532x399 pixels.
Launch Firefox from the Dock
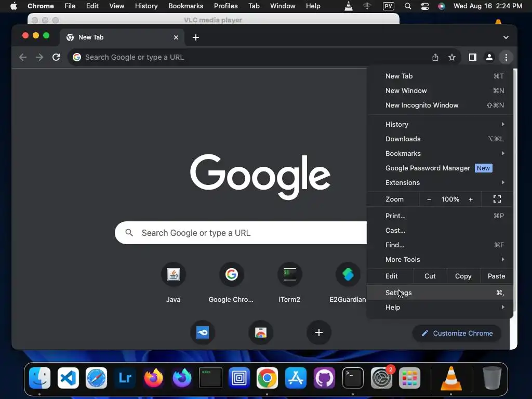pyautogui.click(x=153, y=378)
